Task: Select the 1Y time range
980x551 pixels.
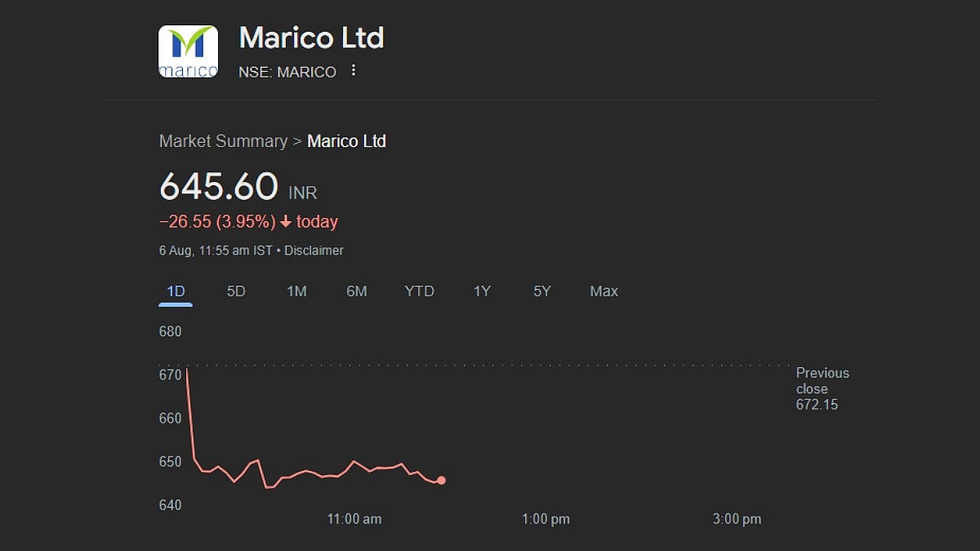Action: 482,291
